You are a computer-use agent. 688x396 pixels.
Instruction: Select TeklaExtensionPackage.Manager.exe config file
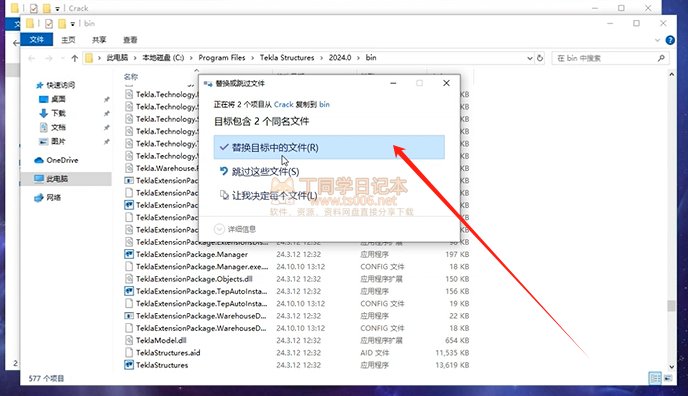(x=202, y=266)
